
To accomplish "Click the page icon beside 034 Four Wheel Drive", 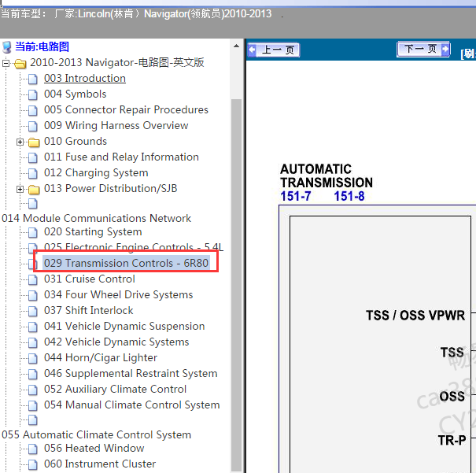I will pos(33,295).
